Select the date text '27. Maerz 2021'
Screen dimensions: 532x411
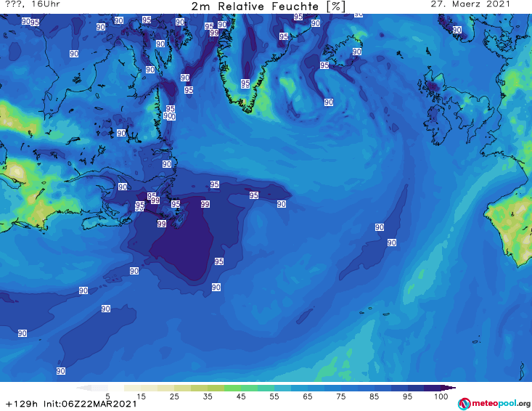tap(470, 4)
